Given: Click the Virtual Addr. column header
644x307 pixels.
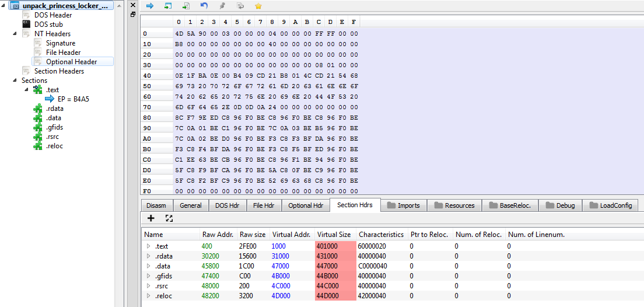Looking at the screenshot, I should coord(292,235).
